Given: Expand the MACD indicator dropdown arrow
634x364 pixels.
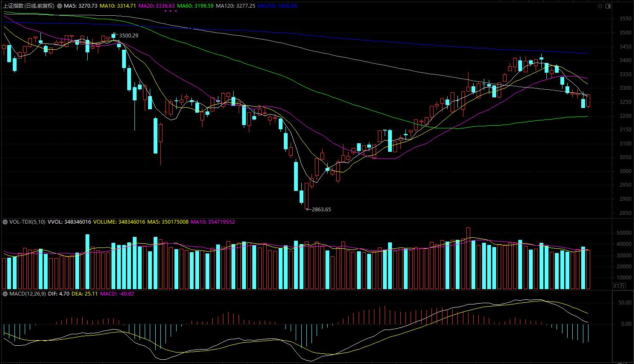Looking at the screenshot, I should (x=5, y=293).
